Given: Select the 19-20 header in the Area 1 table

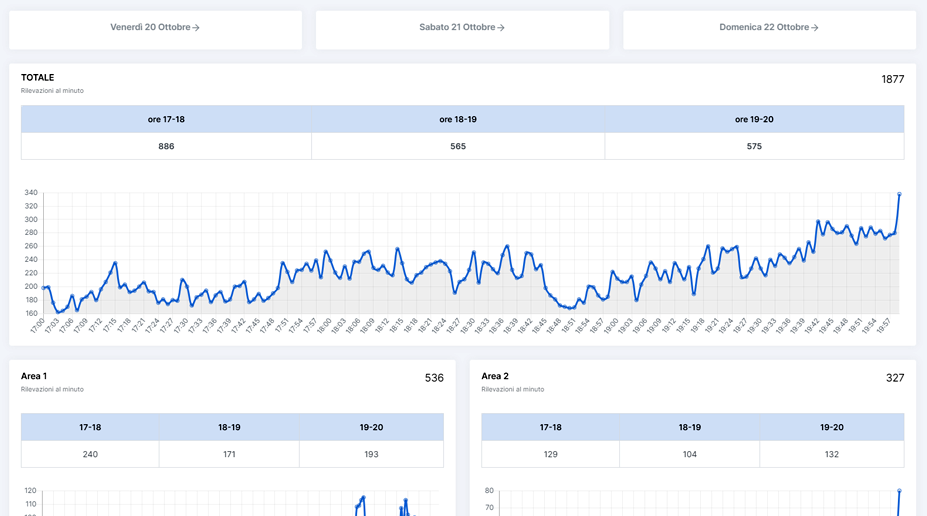Looking at the screenshot, I should (x=371, y=427).
